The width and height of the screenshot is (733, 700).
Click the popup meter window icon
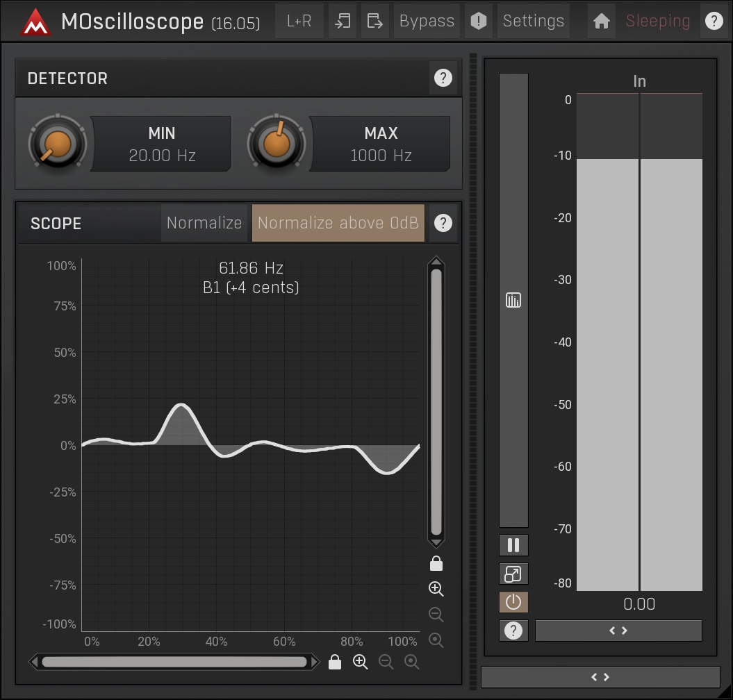tap(513, 574)
